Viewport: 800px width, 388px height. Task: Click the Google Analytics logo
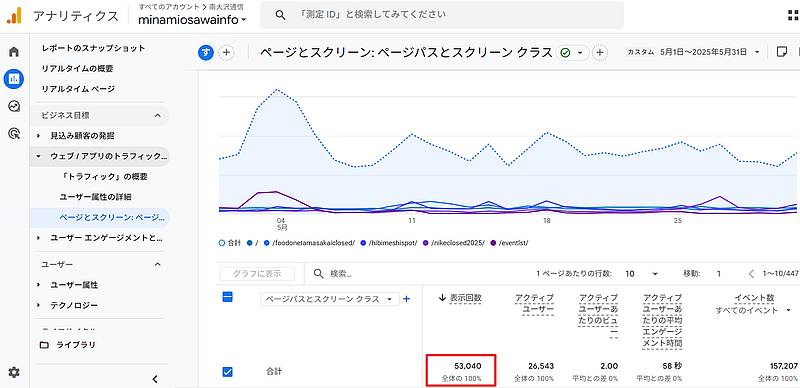click(14, 15)
